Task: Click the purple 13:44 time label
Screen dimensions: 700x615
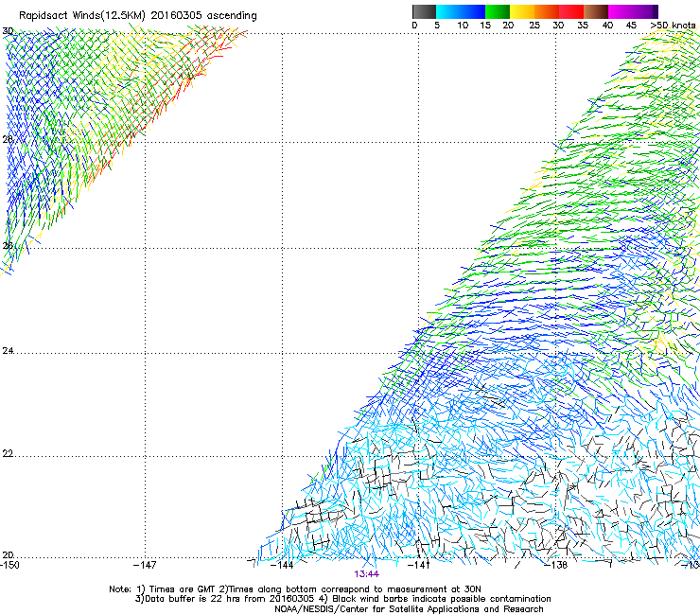Action: 366,574
